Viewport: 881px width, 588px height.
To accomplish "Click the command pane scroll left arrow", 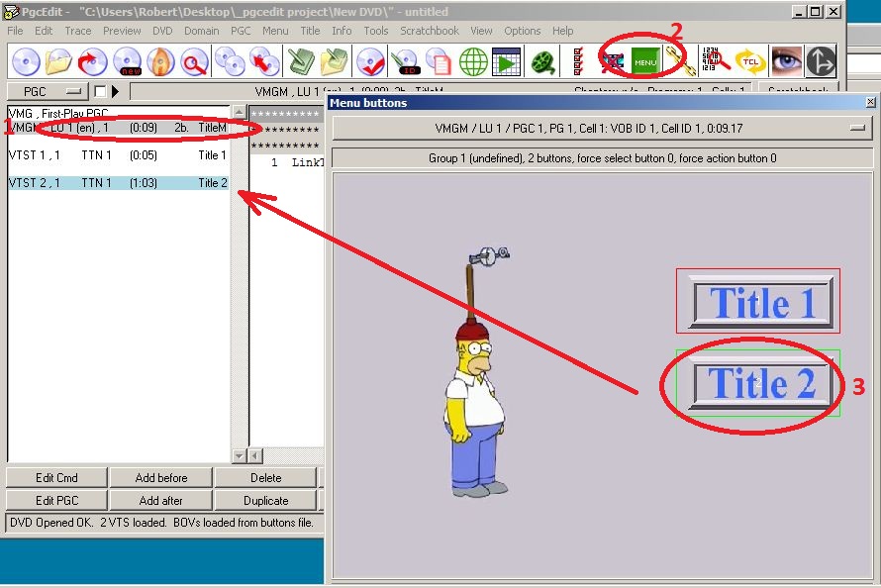I will tap(255, 455).
